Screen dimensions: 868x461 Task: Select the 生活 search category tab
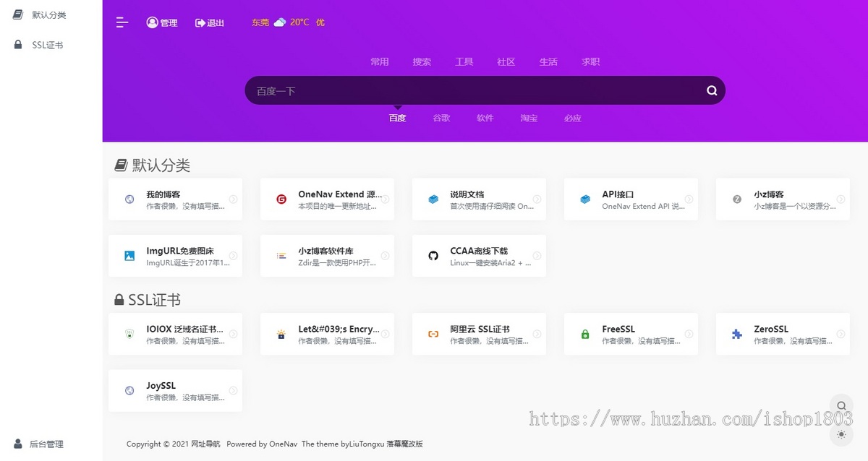548,62
